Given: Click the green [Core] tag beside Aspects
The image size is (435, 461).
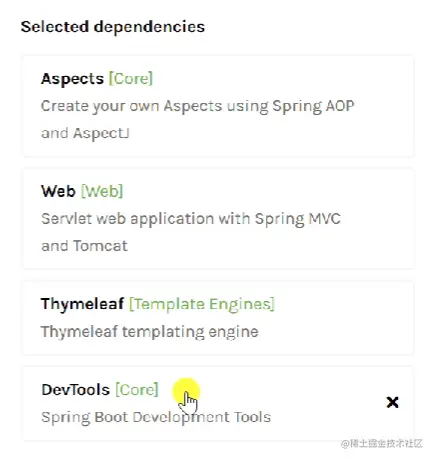Looking at the screenshot, I should pos(131,79).
